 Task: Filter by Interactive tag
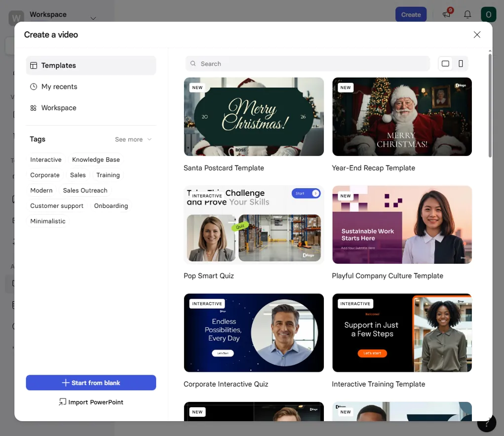45,160
